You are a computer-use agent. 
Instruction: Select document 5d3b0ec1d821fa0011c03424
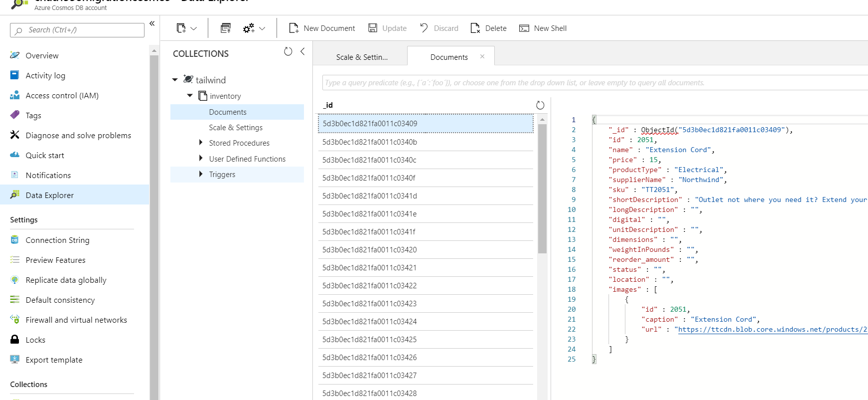point(426,322)
